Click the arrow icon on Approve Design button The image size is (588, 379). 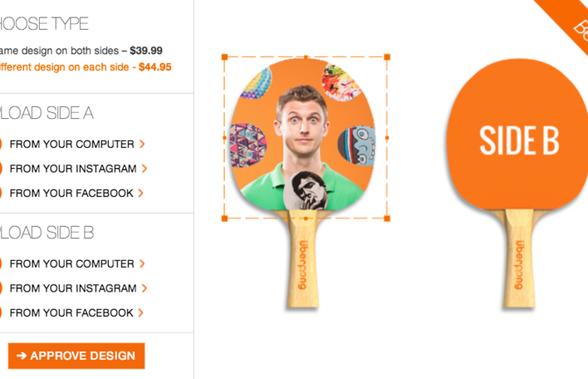pos(22,356)
